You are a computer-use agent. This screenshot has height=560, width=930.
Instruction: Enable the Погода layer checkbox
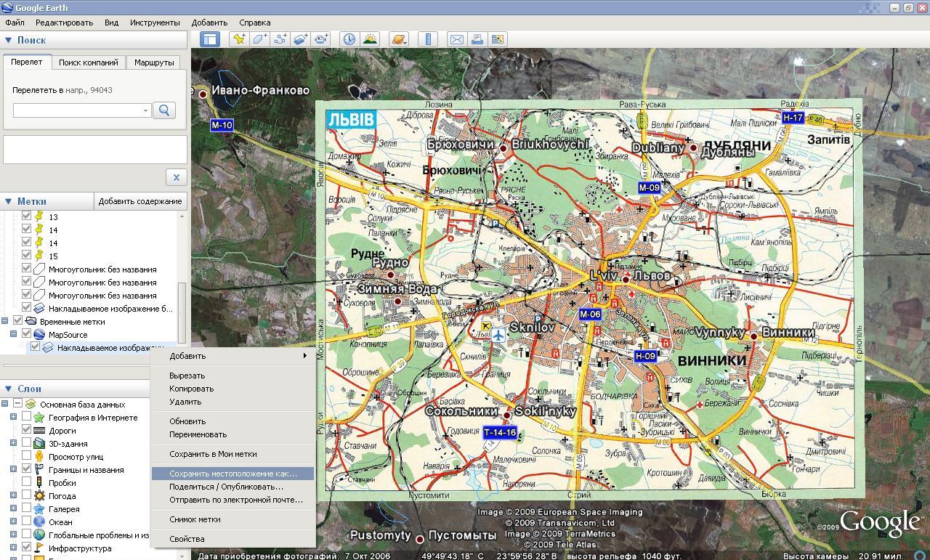(27, 496)
